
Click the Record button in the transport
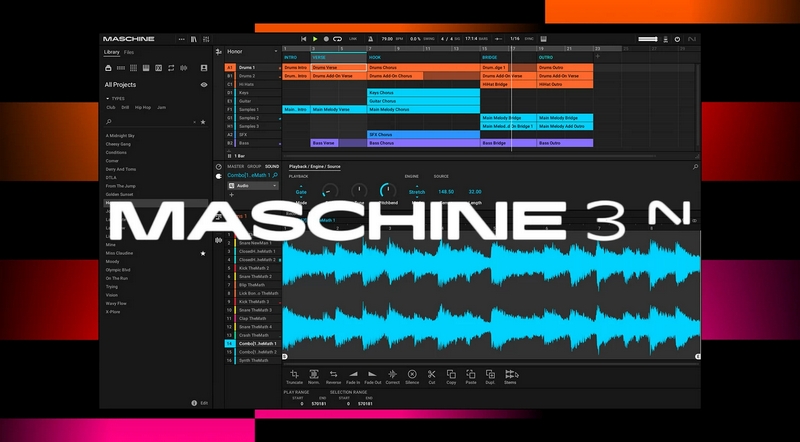327,39
